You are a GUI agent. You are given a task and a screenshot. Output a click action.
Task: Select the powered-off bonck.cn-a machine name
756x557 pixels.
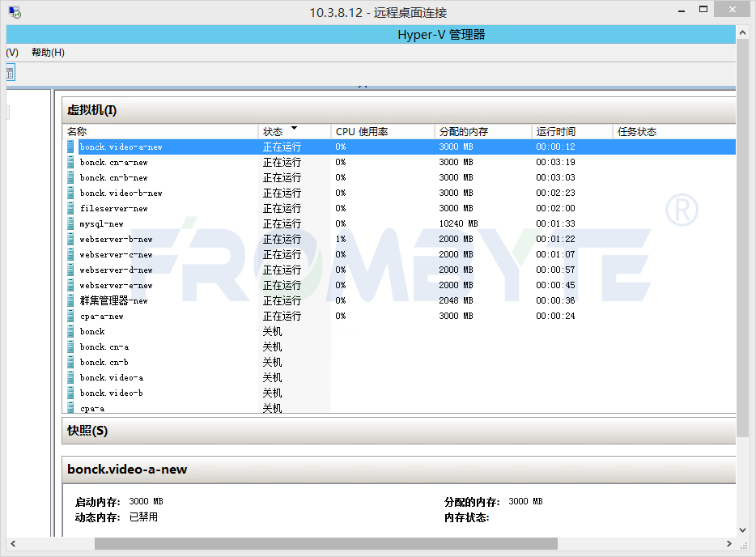tap(104, 347)
